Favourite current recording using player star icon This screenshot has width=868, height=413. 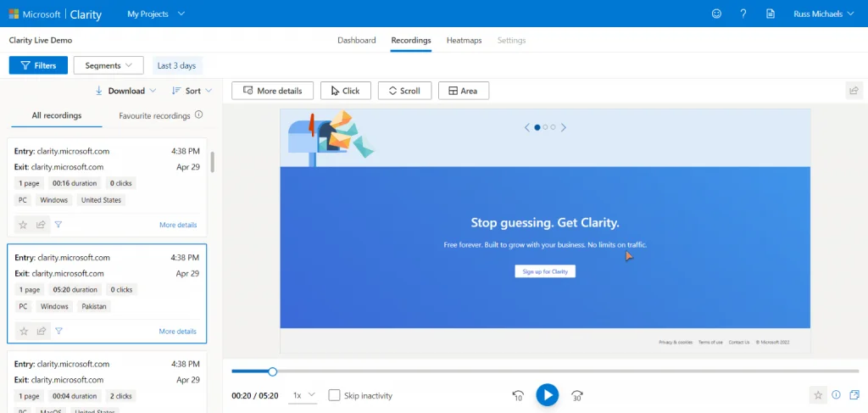pos(818,394)
